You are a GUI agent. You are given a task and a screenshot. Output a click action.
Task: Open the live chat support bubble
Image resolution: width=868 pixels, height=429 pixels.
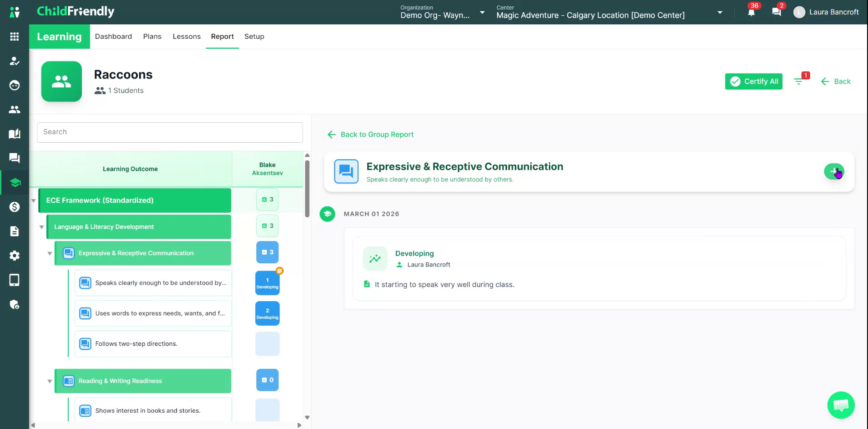(x=841, y=405)
